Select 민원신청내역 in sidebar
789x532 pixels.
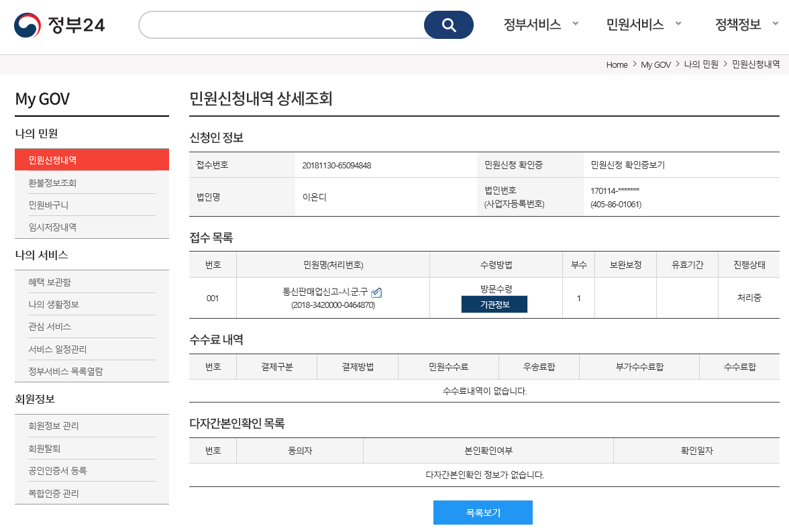pyautogui.click(x=91, y=160)
